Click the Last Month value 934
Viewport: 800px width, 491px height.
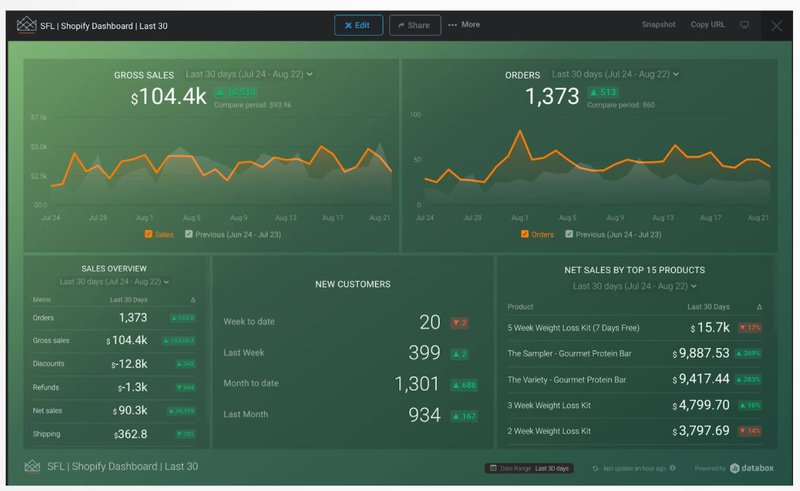coord(424,415)
